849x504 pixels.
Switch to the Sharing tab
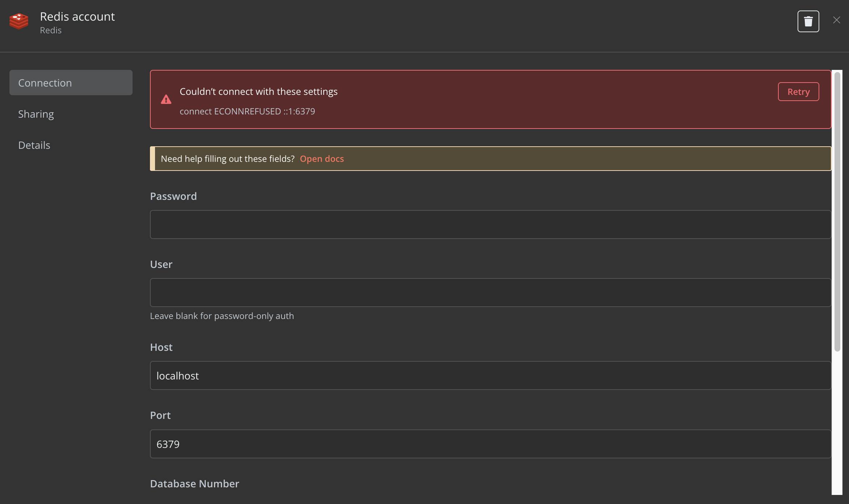point(36,114)
